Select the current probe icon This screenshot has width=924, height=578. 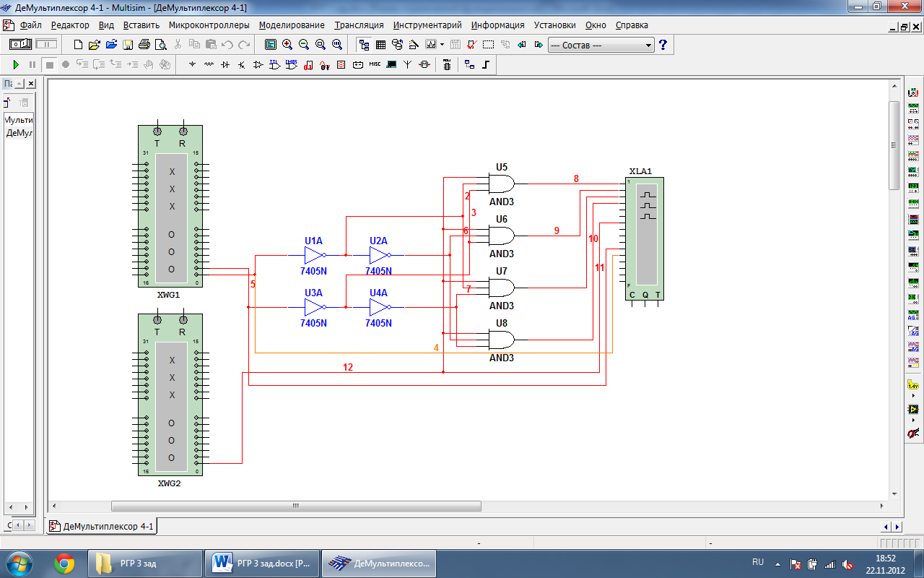pos(913,433)
